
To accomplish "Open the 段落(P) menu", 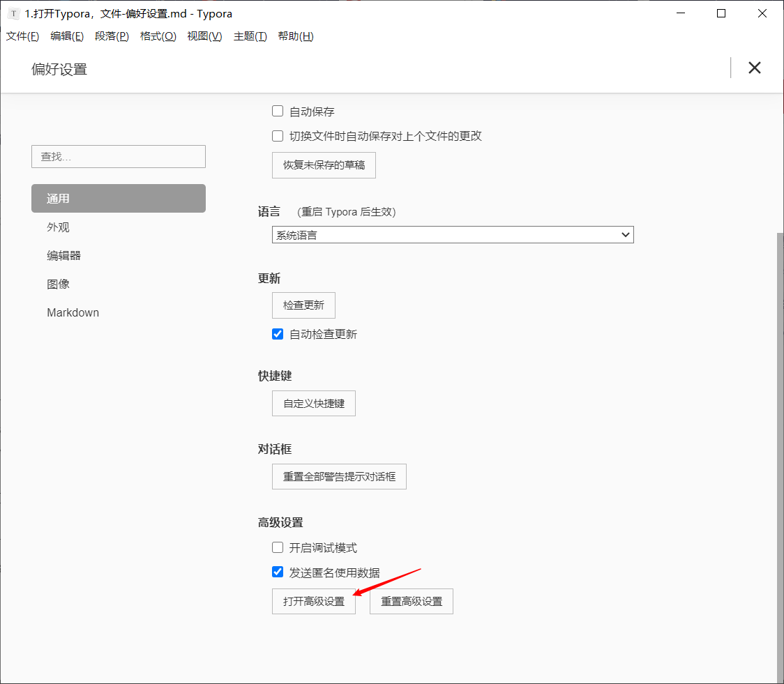I will 112,36.
